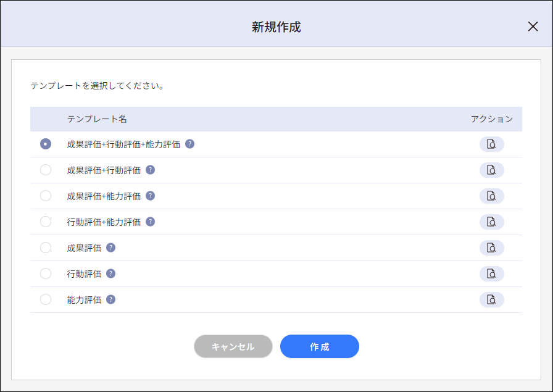Open the preview for 成果評価 template
Viewport: 553px width, 392px height.
tap(492, 248)
